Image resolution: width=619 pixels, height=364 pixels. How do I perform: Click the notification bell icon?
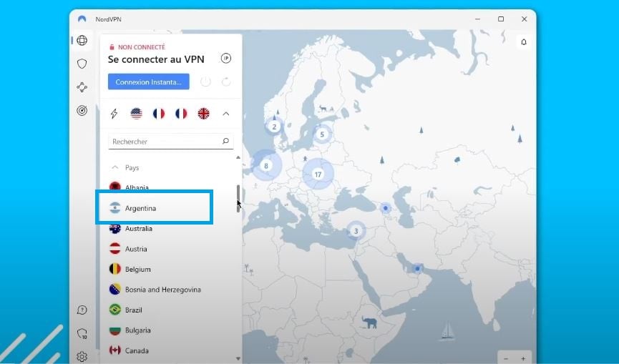click(524, 42)
